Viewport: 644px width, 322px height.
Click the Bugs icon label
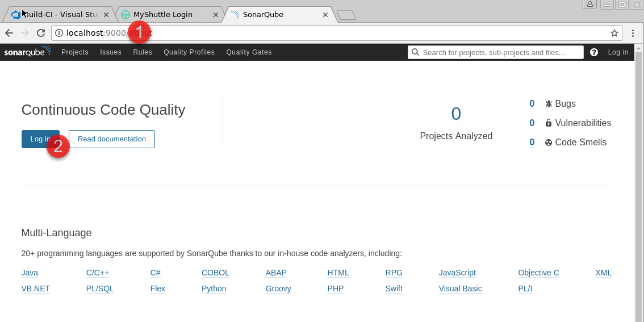(x=549, y=104)
